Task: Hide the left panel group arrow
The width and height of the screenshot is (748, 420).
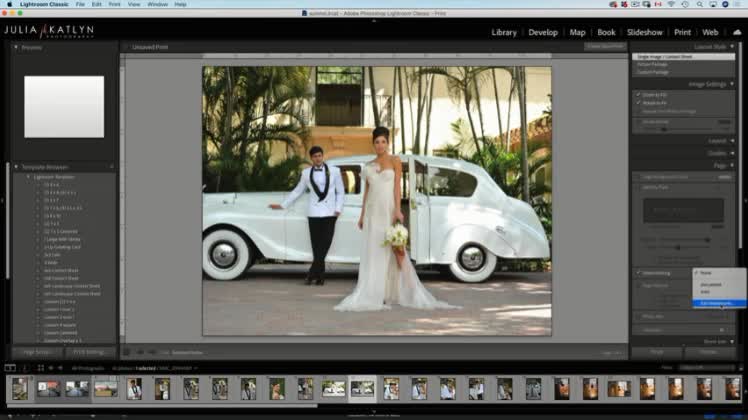Action: pyautogui.click(x=2, y=201)
